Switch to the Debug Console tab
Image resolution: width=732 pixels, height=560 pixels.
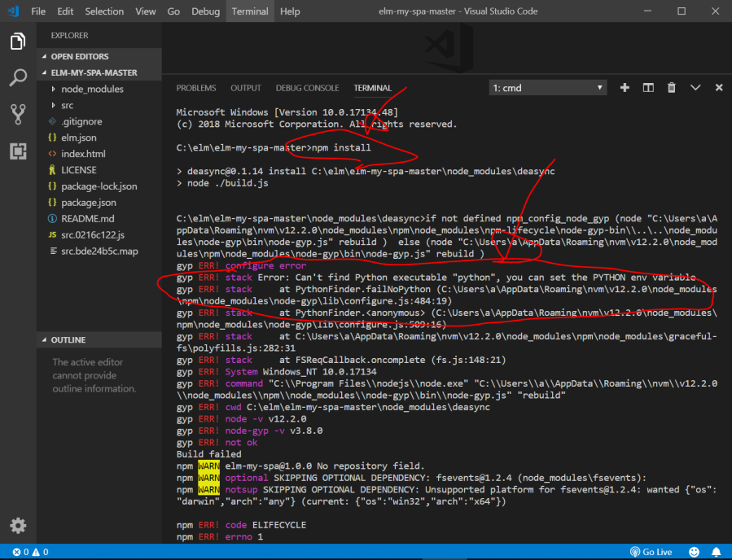[307, 88]
